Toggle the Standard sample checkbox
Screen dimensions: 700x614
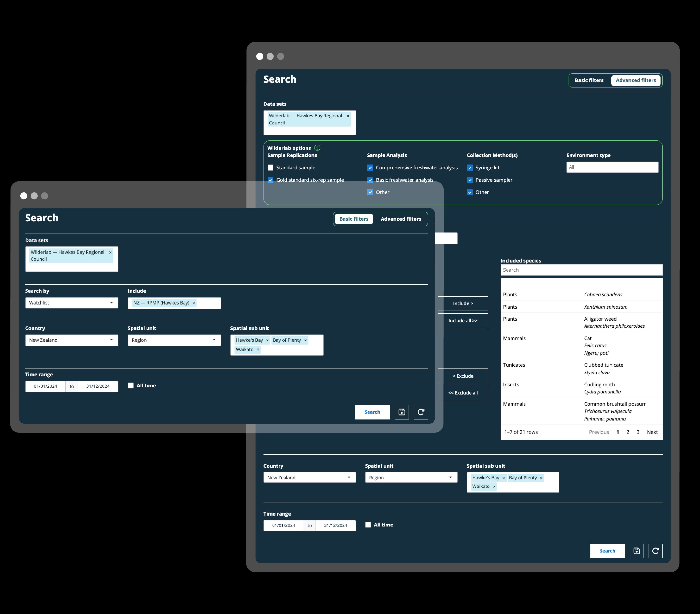(271, 168)
